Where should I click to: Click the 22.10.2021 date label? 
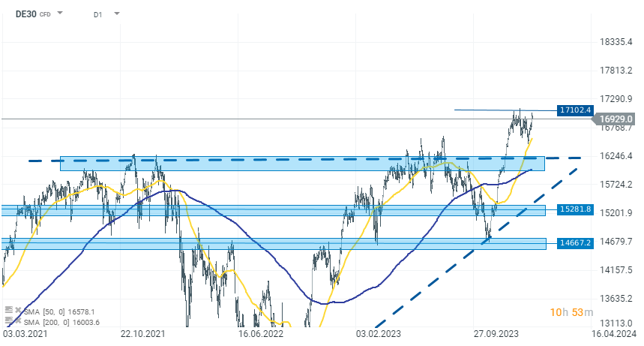(x=142, y=334)
